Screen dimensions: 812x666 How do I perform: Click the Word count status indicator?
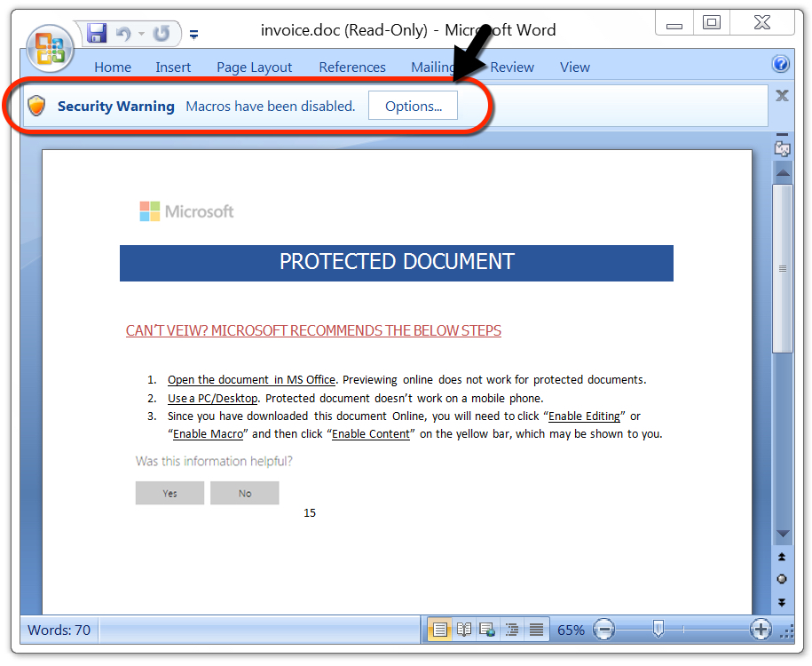click(59, 630)
